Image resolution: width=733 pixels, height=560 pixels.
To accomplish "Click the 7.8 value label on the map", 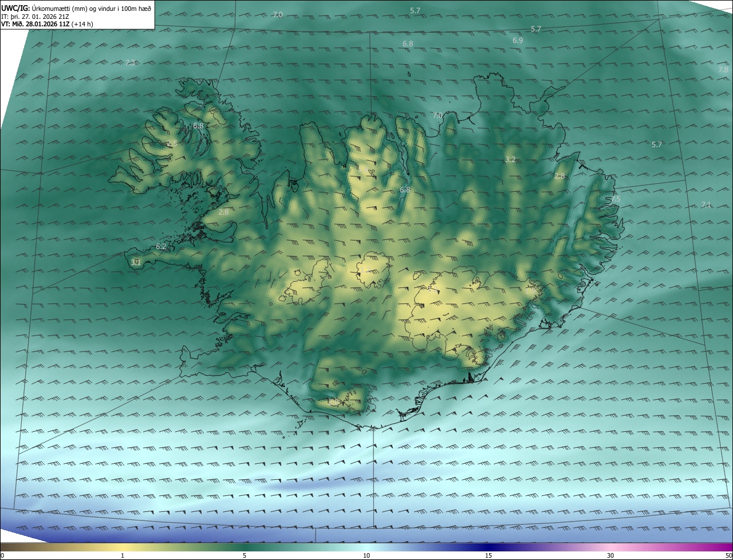I will click(x=723, y=69).
